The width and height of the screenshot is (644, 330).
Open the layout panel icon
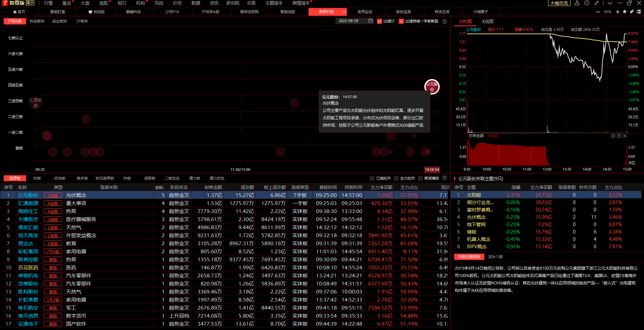(639, 12)
